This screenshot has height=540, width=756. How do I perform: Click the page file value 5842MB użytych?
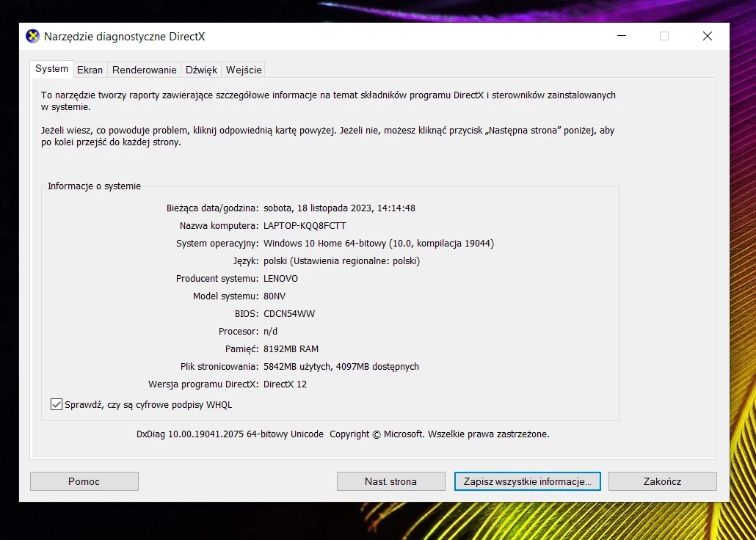[x=341, y=367]
